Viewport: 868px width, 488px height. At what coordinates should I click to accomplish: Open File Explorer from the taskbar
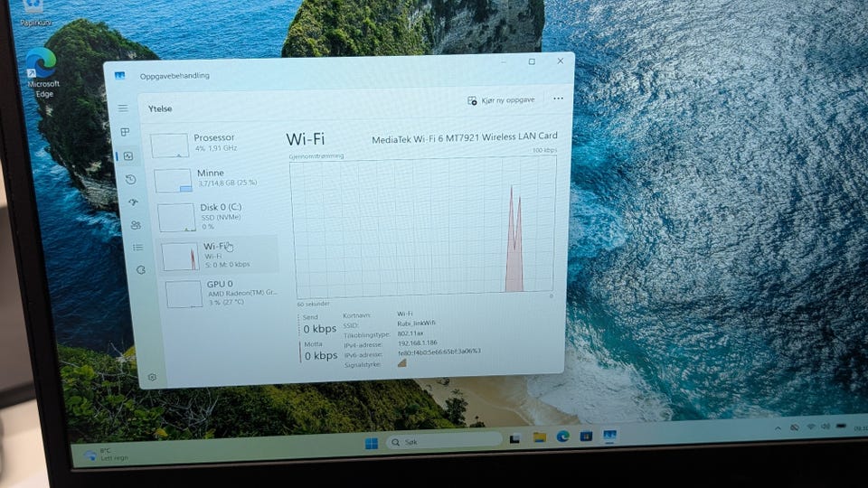(539, 437)
